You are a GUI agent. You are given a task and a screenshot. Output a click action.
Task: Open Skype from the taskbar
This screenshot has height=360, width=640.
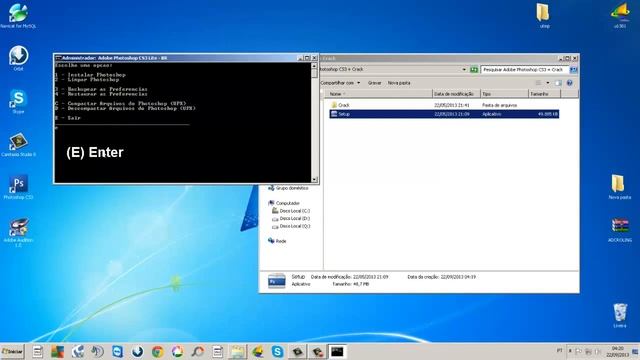click(278, 351)
